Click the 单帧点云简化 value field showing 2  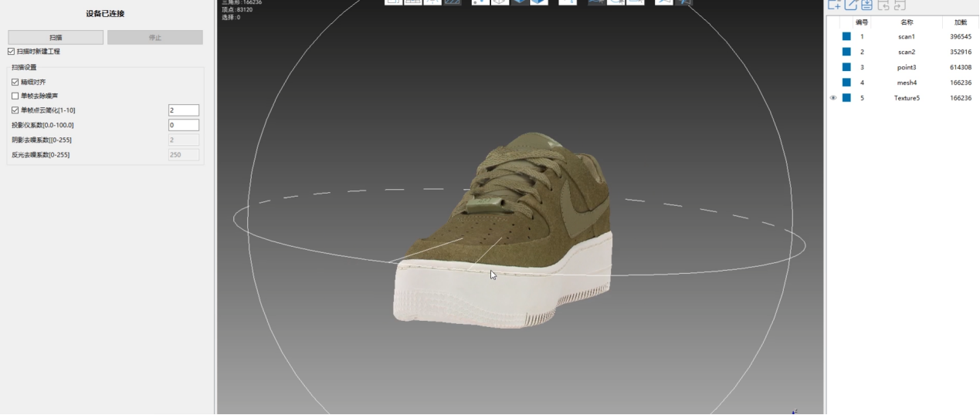(184, 110)
